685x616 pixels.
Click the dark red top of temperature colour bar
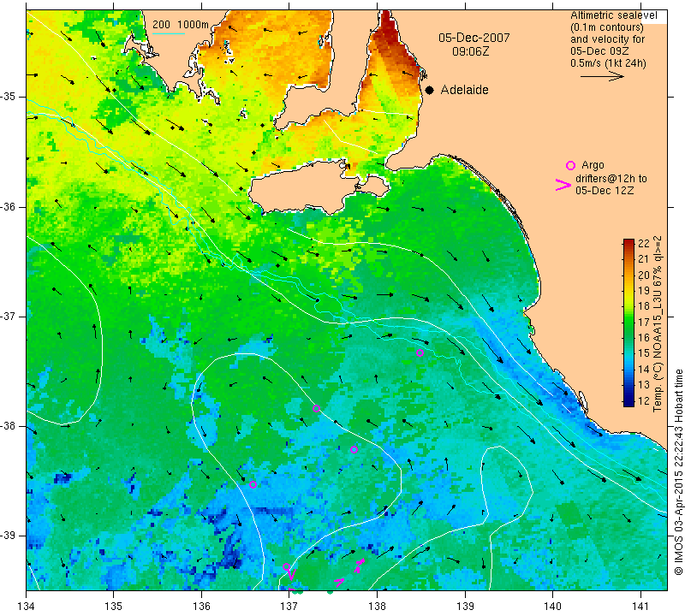628,243
